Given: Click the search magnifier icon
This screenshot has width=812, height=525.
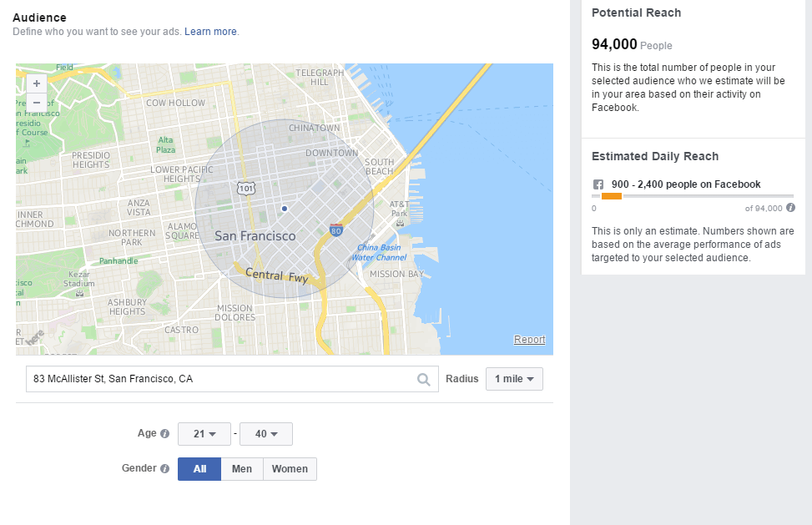Looking at the screenshot, I should [x=424, y=380].
